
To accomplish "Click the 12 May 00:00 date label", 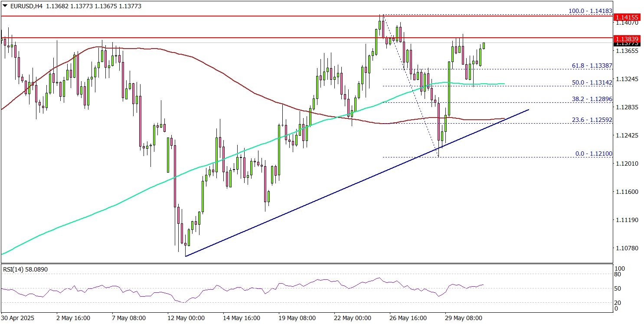I will (186, 318).
